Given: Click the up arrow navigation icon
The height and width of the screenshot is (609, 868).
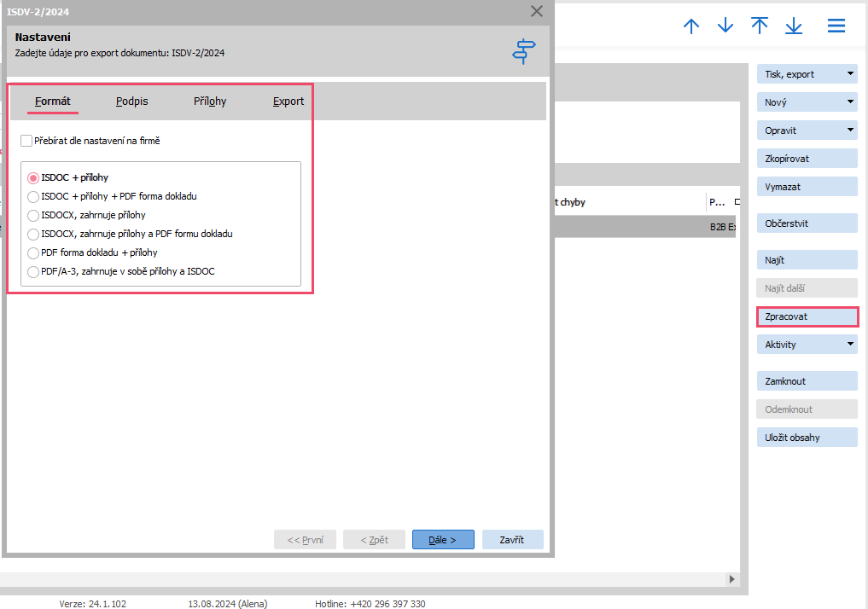Looking at the screenshot, I should coord(691,26).
